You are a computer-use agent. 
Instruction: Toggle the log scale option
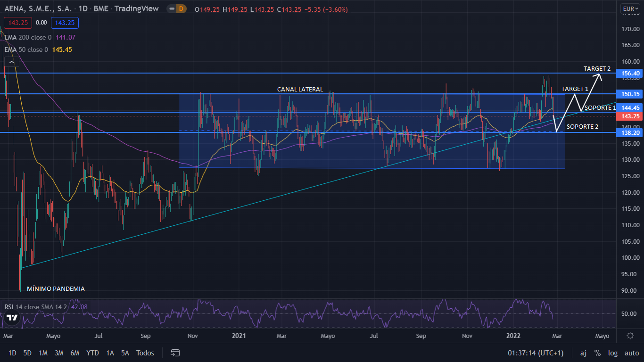(x=613, y=353)
